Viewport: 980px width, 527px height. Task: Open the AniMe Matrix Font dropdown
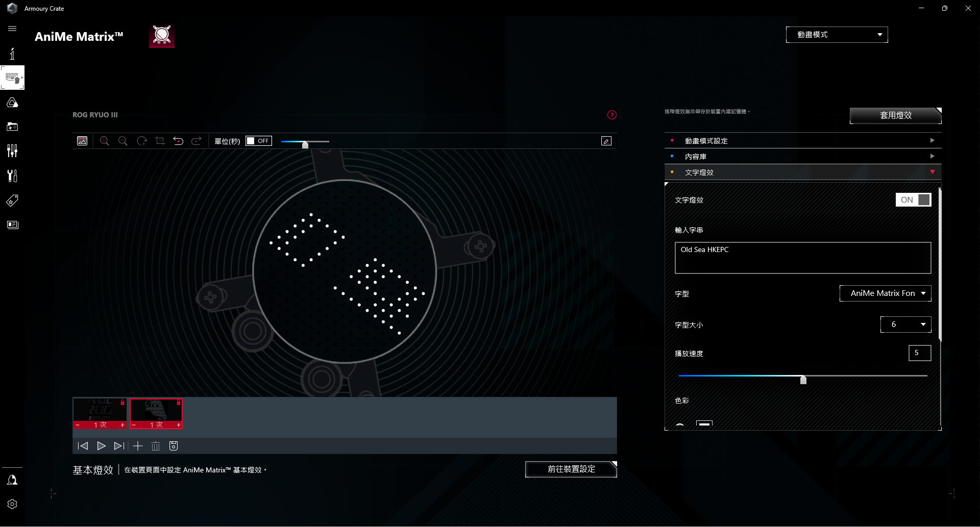(886, 293)
